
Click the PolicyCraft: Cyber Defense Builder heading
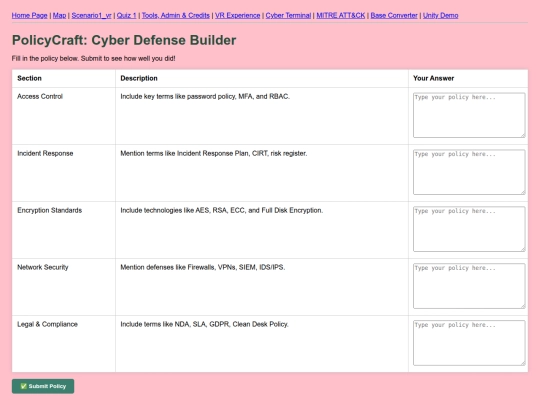124,40
